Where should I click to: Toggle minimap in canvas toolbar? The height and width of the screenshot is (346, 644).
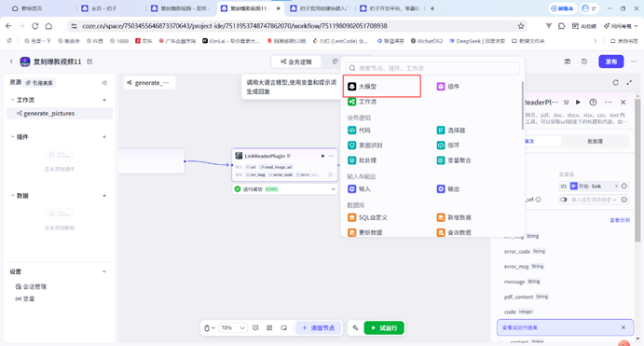[x=284, y=328]
